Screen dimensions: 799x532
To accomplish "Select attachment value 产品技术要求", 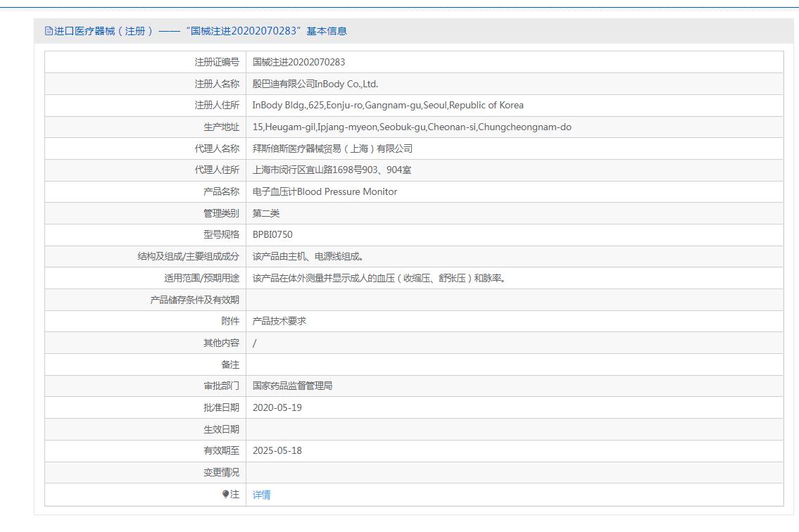I will tap(279, 322).
